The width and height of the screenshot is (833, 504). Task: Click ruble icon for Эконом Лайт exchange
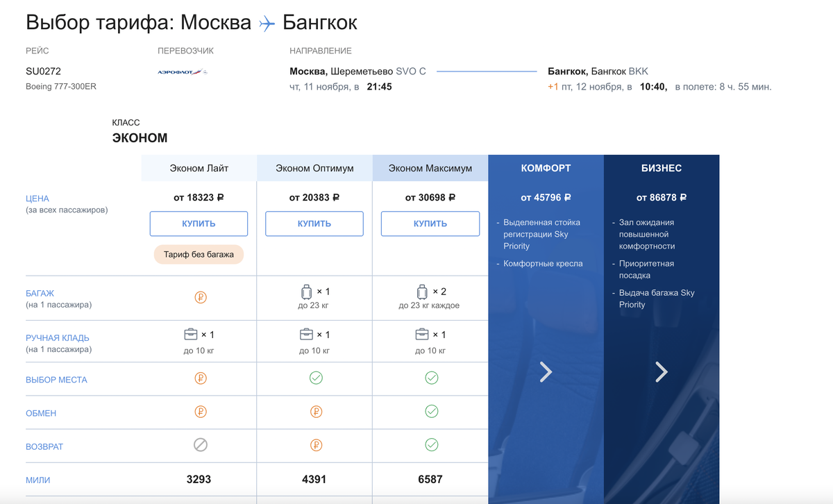[201, 412]
